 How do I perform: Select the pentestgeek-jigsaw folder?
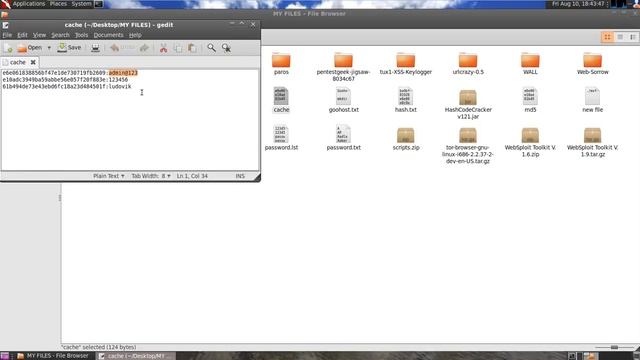click(x=343, y=67)
